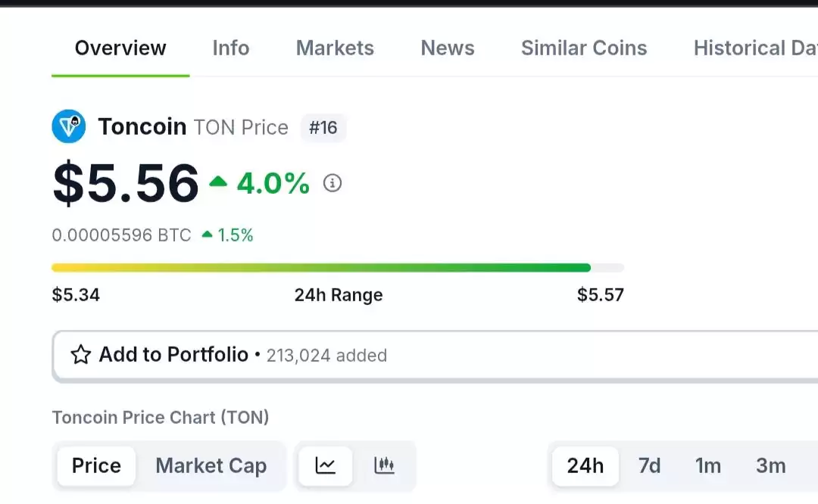Click the 24h Range progress bar
This screenshot has height=504, width=818.
(x=338, y=268)
